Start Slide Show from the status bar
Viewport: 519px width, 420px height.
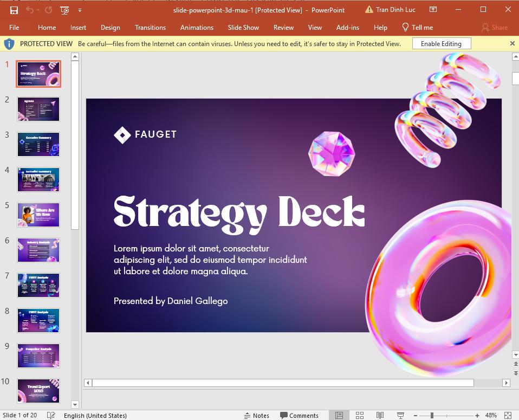[x=401, y=416]
